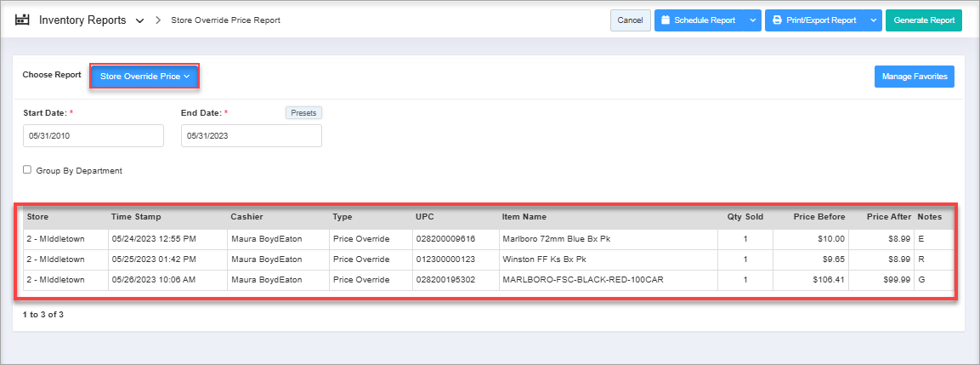Click the End Date input field
This screenshot has height=365, width=980.
[252, 136]
